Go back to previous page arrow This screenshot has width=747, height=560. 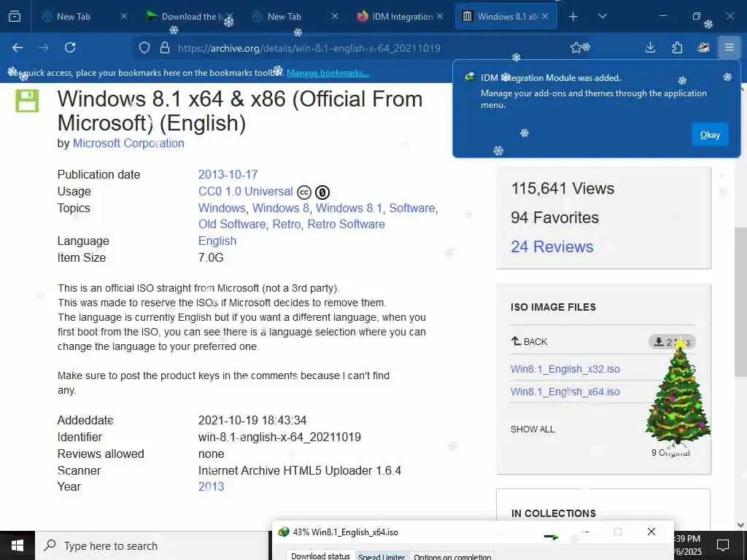coord(18,47)
